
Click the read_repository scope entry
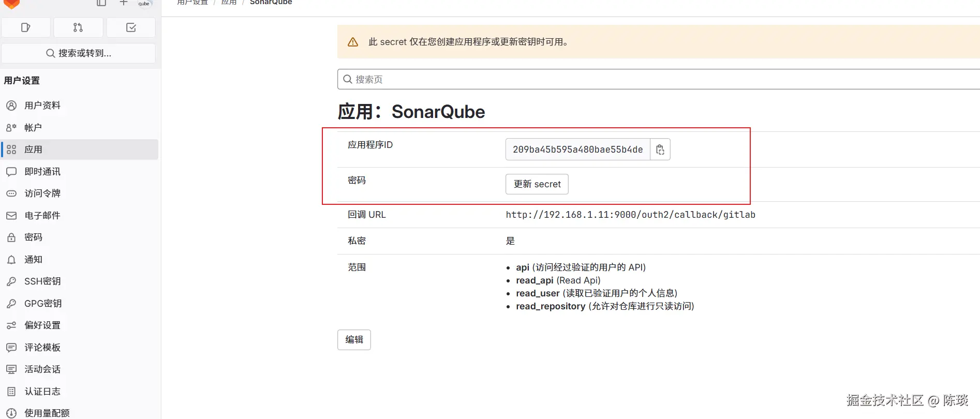pos(605,306)
